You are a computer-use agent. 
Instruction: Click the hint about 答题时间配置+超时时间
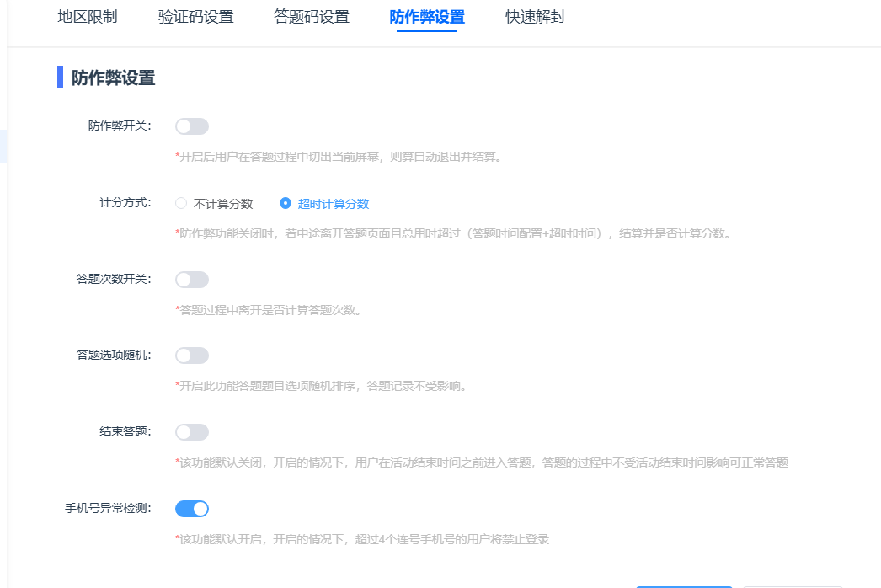point(453,233)
